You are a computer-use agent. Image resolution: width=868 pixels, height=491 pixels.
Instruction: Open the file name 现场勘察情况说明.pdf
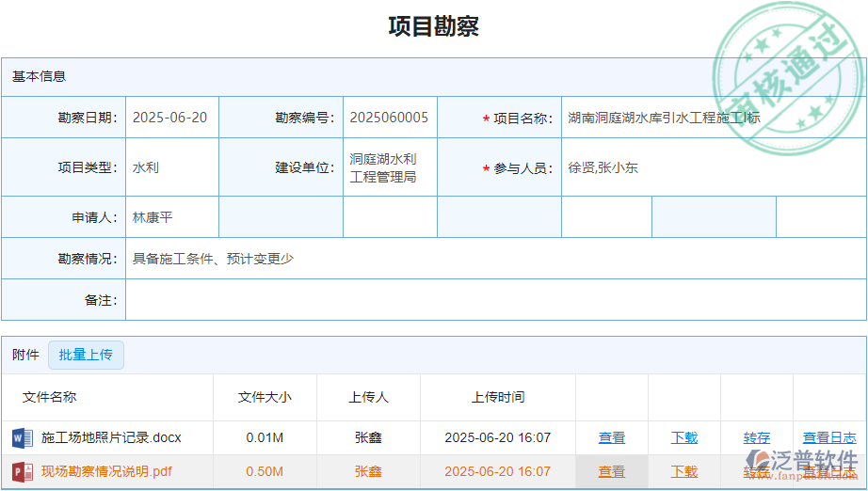tap(106, 472)
